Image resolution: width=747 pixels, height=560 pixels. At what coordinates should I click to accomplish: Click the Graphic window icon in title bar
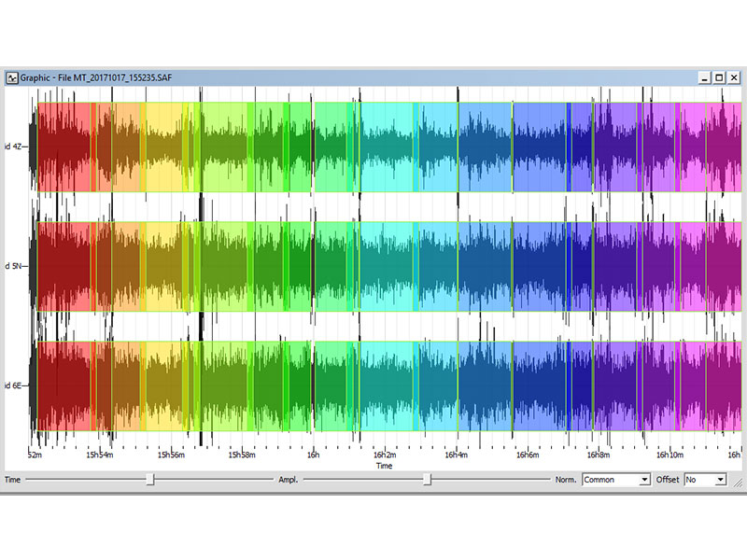pos(12,77)
